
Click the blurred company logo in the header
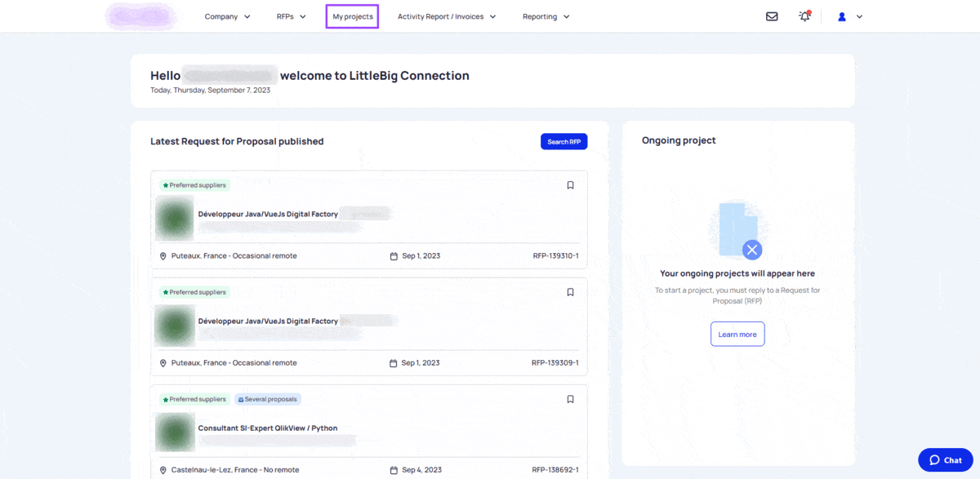(x=141, y=16)
